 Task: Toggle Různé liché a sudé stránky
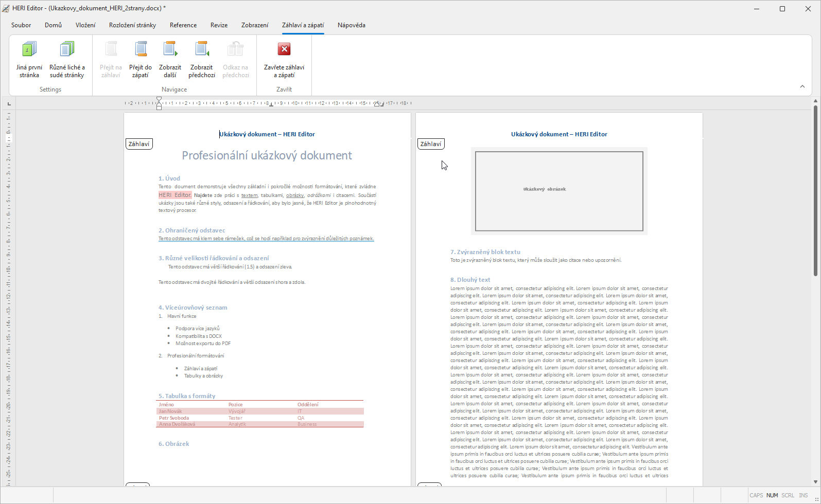tap(67, 50)
